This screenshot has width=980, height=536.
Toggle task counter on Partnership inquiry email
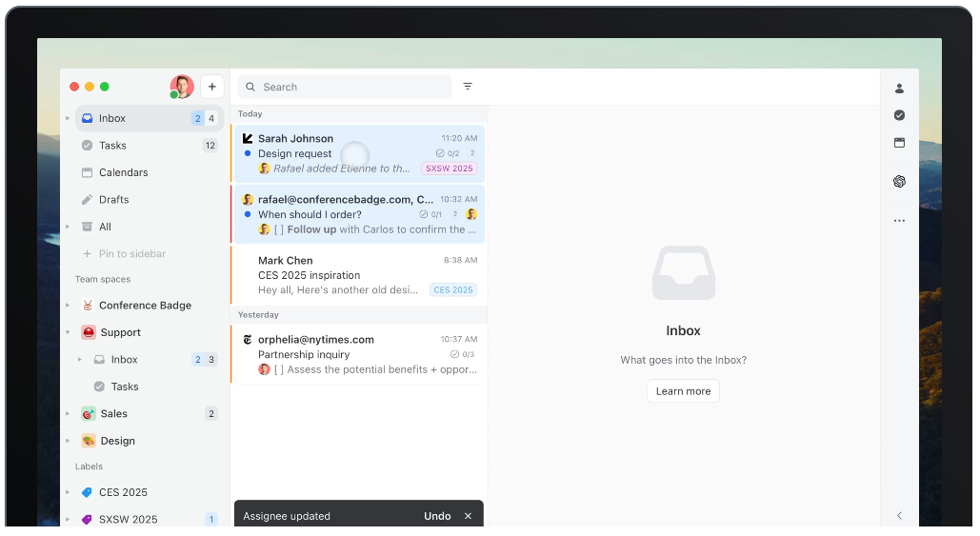(462, 354)
